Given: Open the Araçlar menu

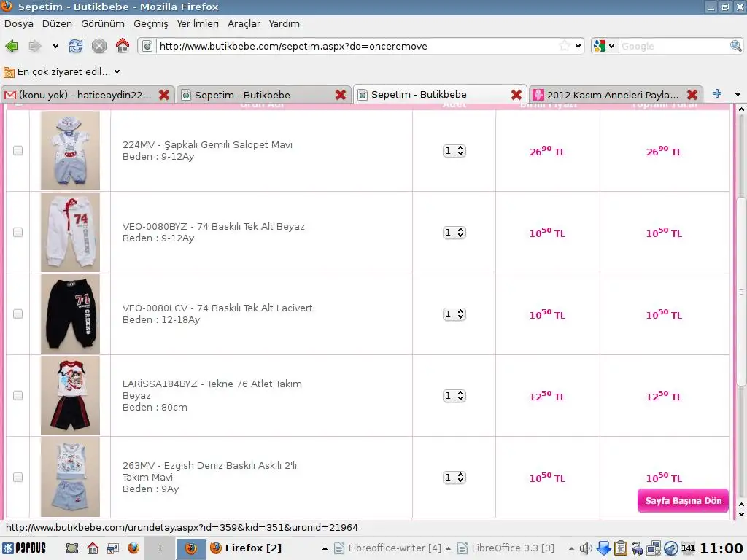Looking at the screenshot, I should (244, 24).
